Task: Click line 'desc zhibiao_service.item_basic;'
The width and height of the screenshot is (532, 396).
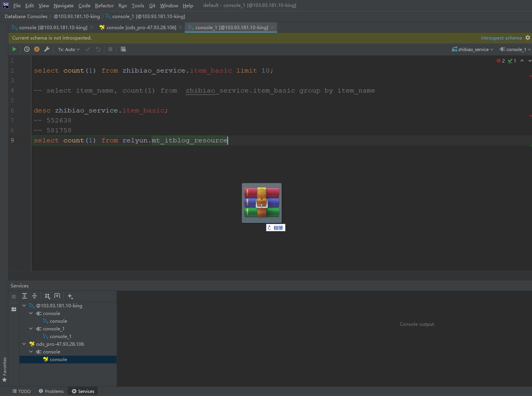Action: 101,111
